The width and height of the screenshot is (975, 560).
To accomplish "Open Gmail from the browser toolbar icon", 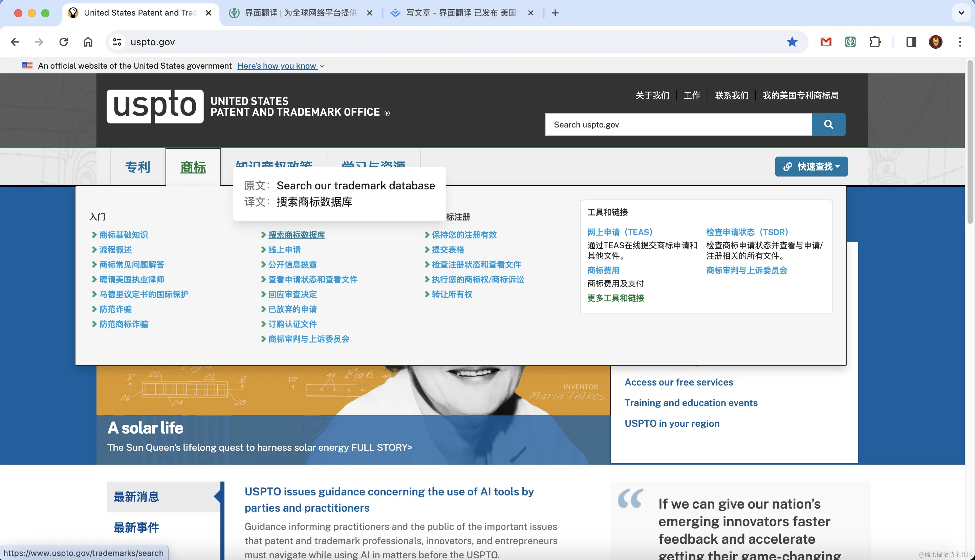I will (x=826, y=42).
